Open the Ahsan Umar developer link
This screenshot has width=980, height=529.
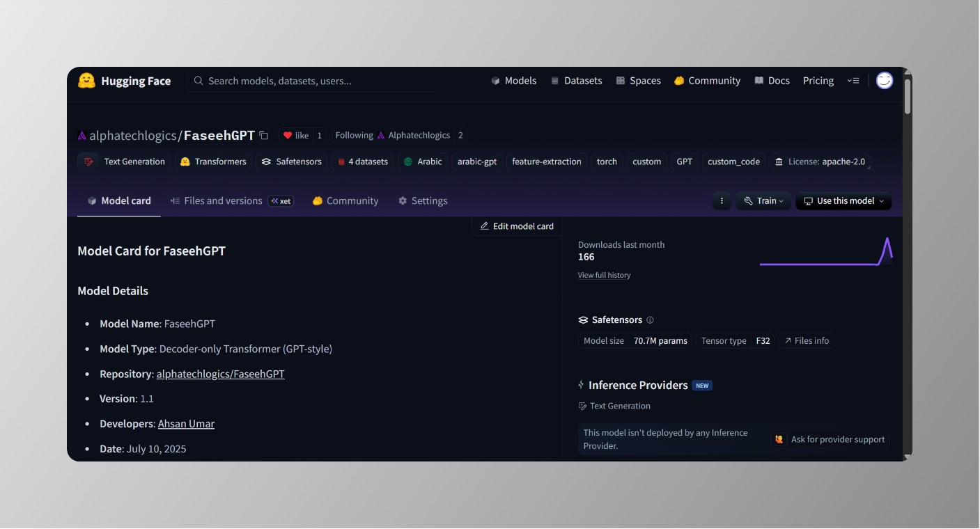point(186,424)
